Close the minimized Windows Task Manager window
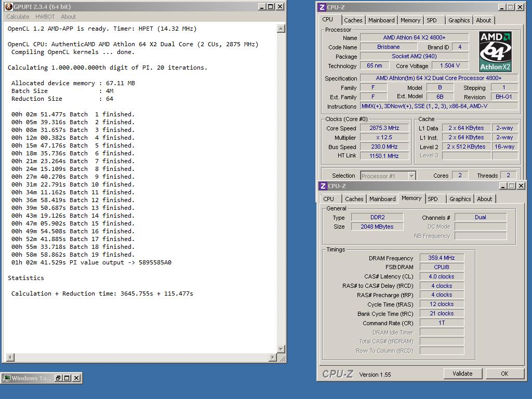Image resolution: width=532 pixels, height=399 pixels. pyautogui.click(x=76, y=378)
